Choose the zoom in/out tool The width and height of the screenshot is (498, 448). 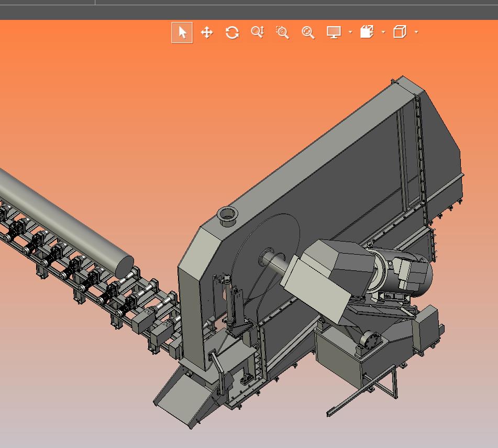[257, 32]
